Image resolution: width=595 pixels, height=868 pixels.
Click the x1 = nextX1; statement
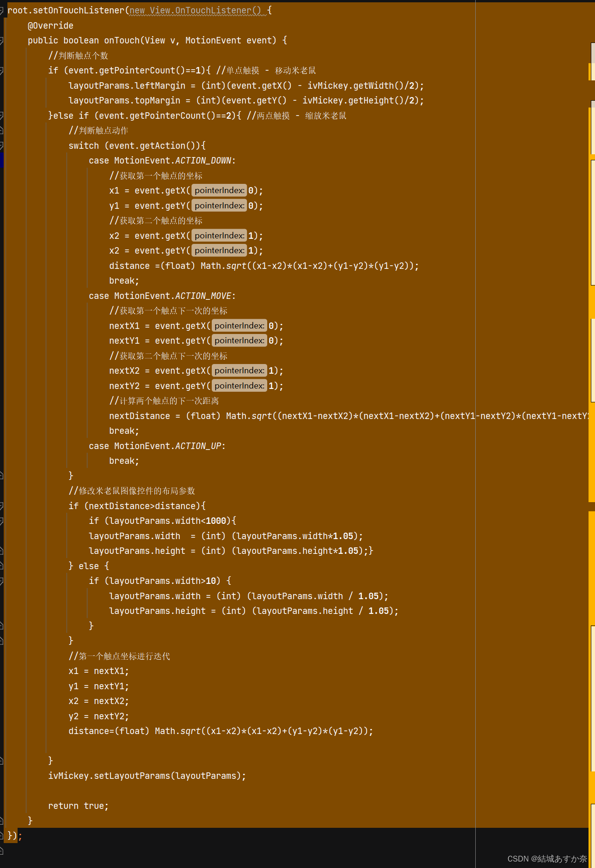[99, 671]
